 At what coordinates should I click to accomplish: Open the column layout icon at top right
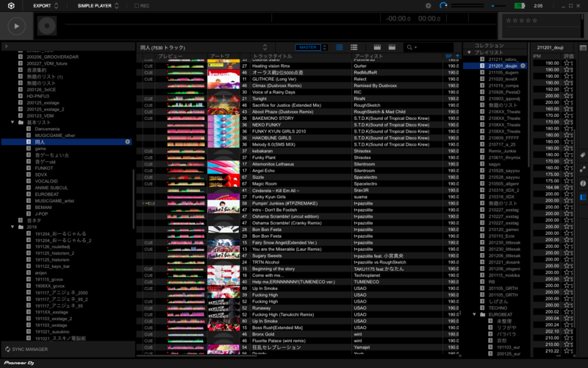583,48
